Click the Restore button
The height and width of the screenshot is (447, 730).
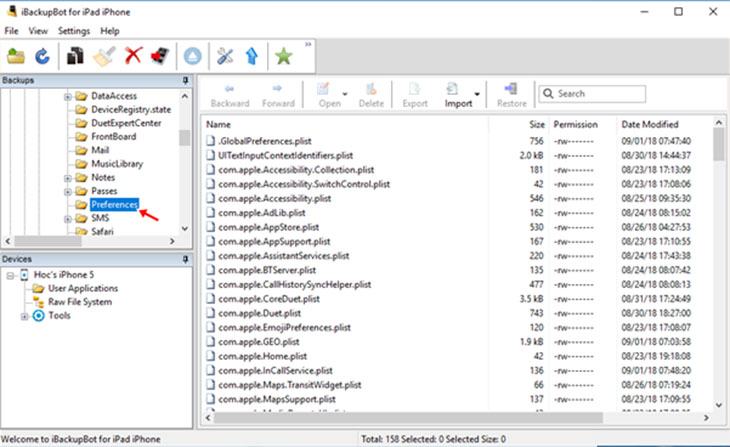click(x=512, y=95)
